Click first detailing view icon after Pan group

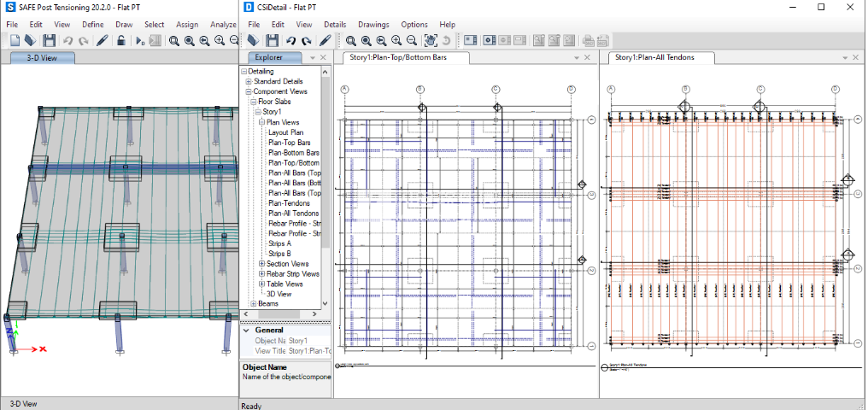[471, 40]
